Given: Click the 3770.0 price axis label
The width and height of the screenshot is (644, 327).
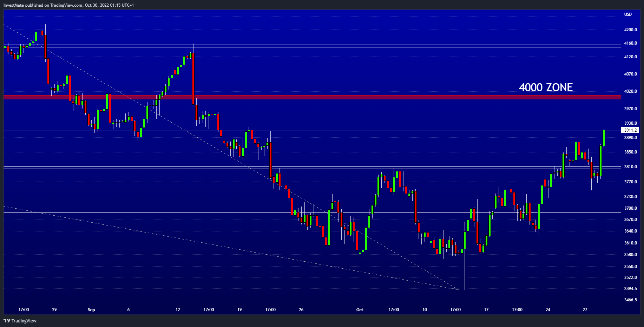Looking at the screenshot, I should (x=630, y=182).
